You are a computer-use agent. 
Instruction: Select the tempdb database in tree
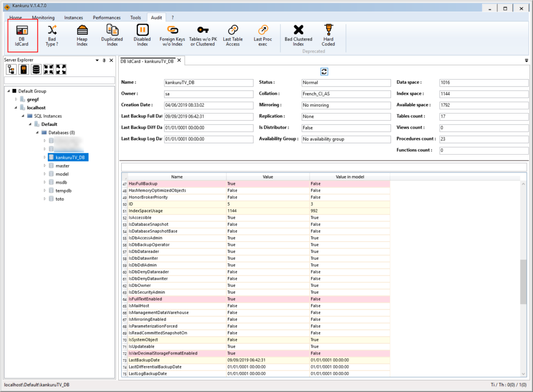click(63, 191)
